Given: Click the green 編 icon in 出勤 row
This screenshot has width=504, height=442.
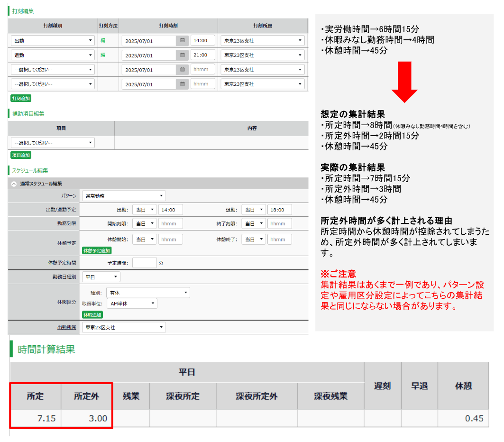Looking at the screenshot, I should tap(102, 41).
